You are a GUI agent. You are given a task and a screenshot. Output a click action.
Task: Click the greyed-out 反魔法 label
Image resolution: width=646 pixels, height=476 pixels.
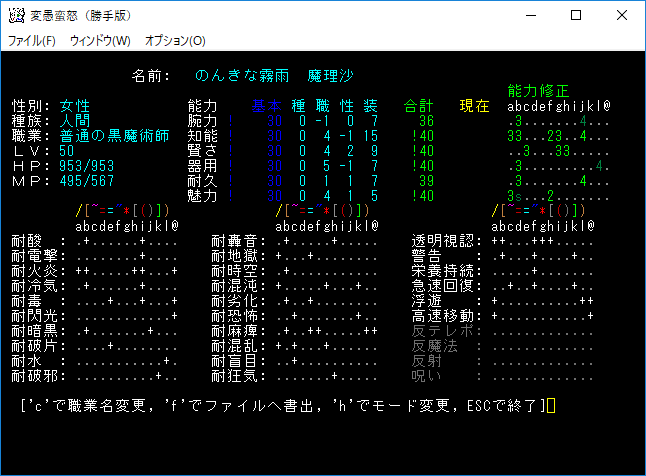pos(432,346)
